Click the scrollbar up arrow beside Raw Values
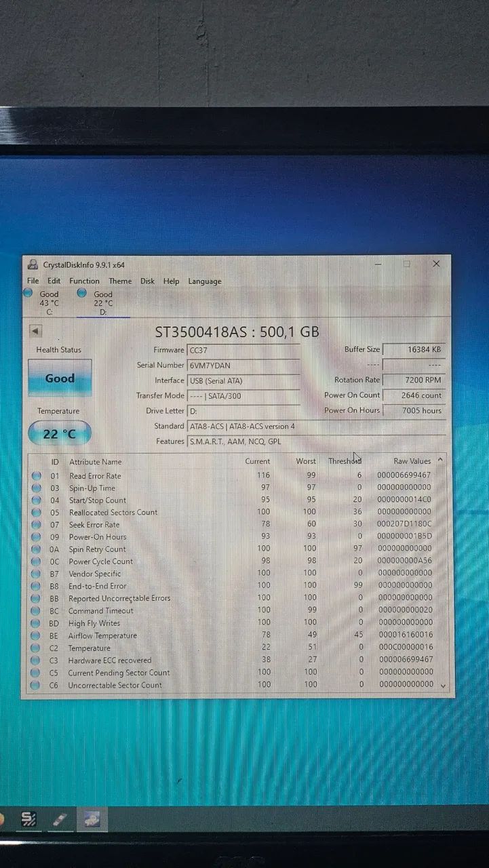 coord(440,460)
